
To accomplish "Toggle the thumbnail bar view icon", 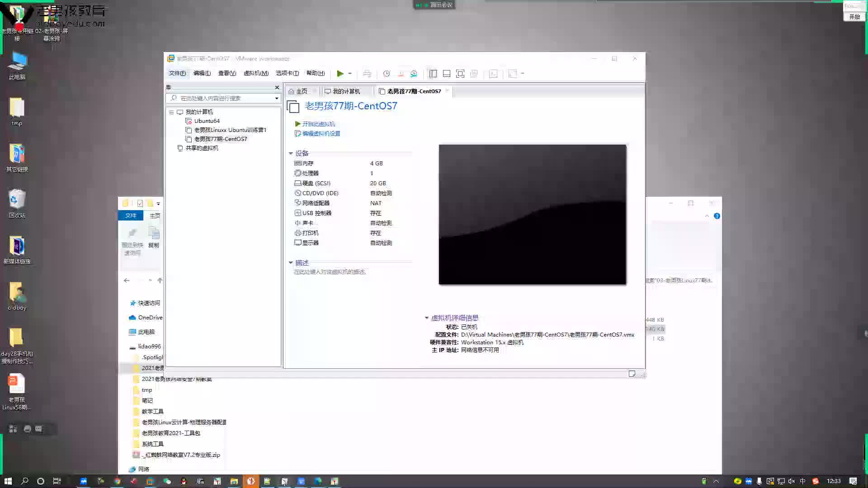I will (447, 74).
